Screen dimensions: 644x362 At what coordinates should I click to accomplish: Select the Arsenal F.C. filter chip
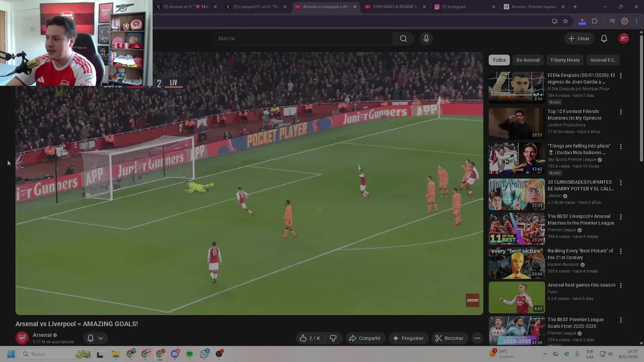pos(603,60)
